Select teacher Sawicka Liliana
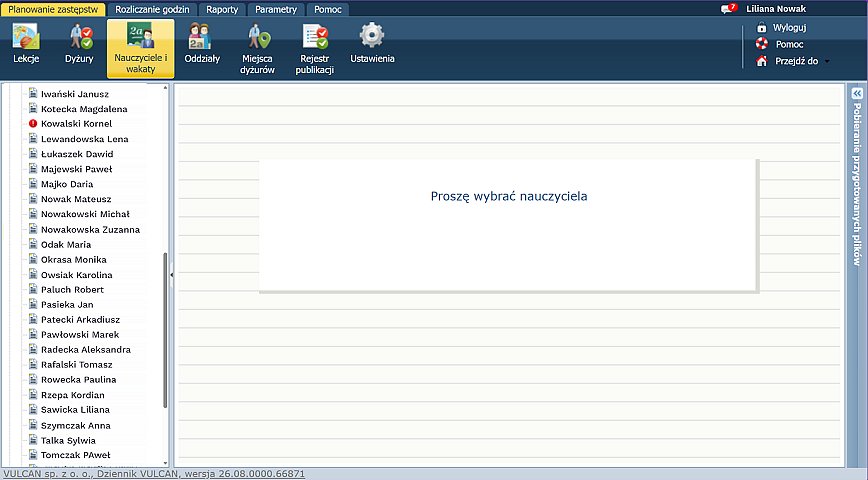This screenshot has height=480, width=868. (x=75, y=410)
